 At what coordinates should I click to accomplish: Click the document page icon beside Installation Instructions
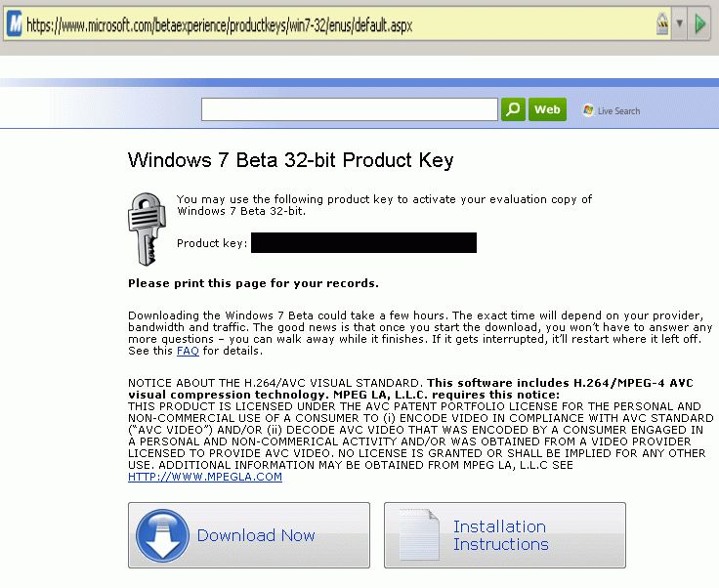pyautogui.click(x=418, y=535)
